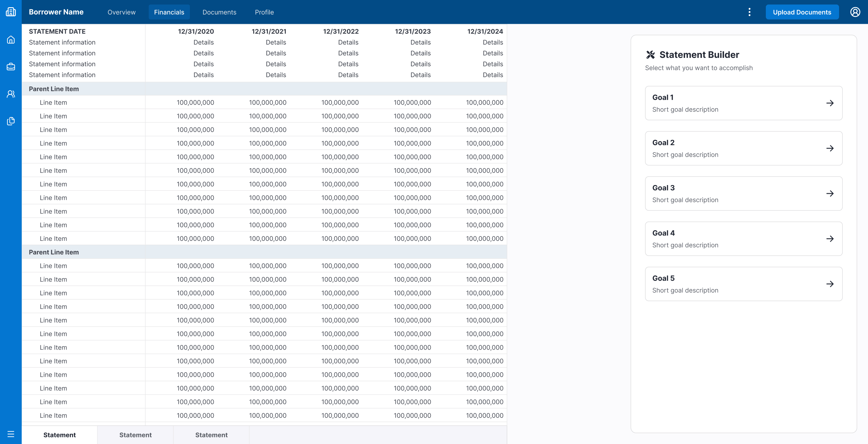Click the 12/31/2024 column header
The width and height of the screenshot is (868, 444).
point(485,31)
